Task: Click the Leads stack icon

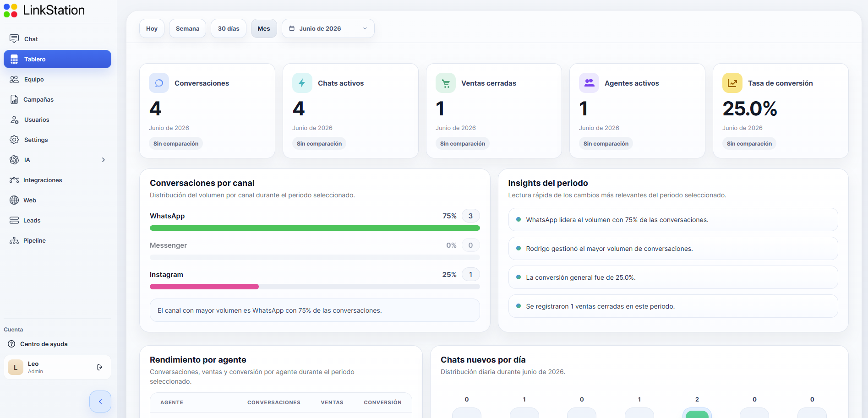Action: [x=14, y=220]
